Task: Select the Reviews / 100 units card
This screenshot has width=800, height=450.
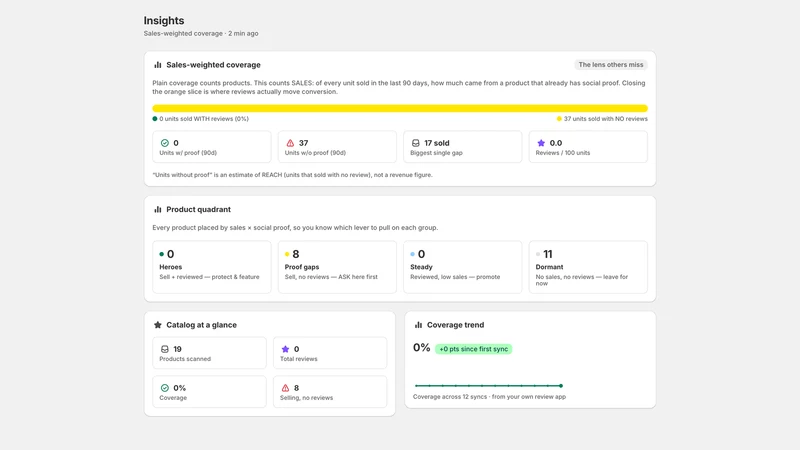Action: (588, 147)
